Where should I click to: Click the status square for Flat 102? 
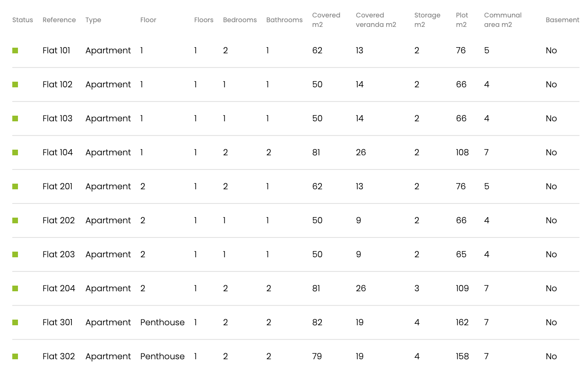(x=15, y=85)
